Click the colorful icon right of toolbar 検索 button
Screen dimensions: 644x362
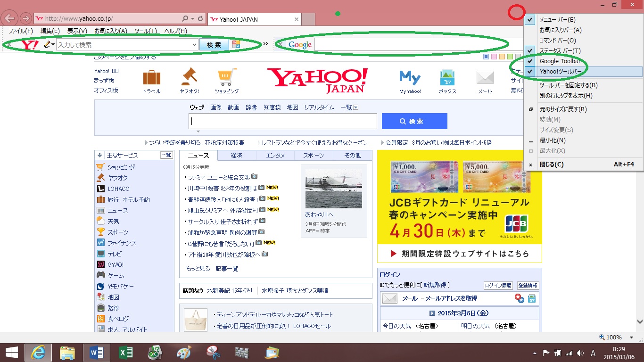point(236,45)
